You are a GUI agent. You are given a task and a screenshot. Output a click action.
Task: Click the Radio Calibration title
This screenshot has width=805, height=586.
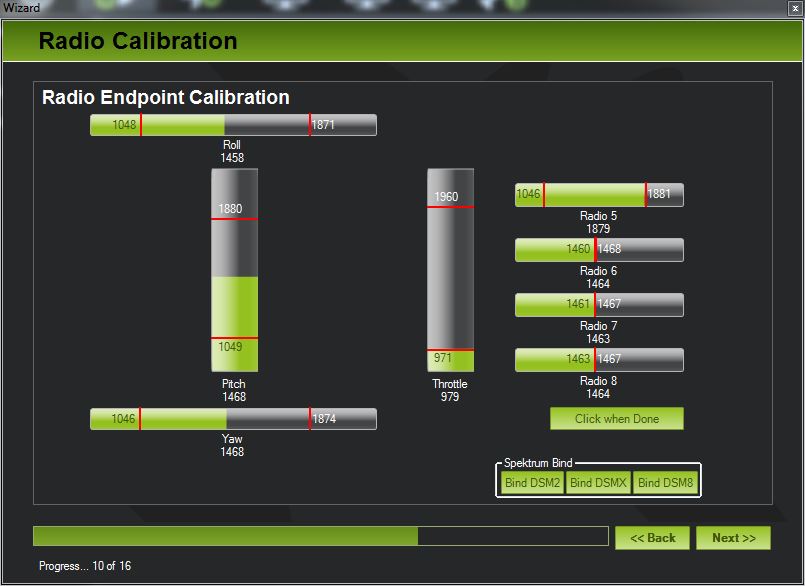pyautogui.click(x=138, y=41)
